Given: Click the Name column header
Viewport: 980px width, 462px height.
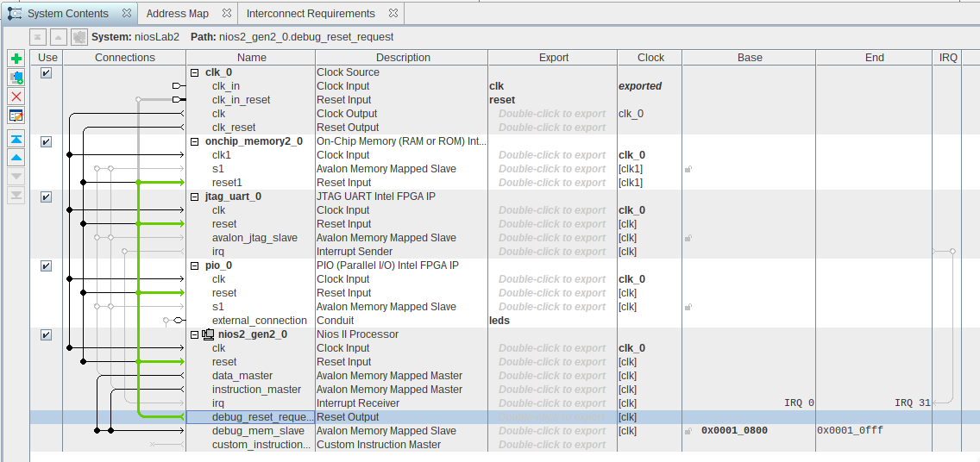Looking at the screenshot, I should click(x=251, y=58).
